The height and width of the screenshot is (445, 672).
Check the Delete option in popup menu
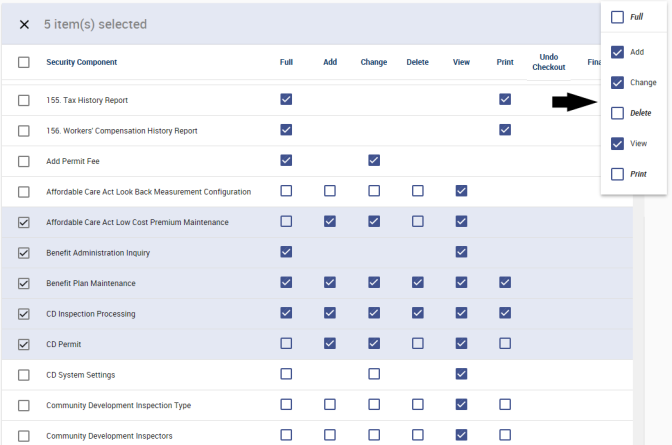pos(617,113)
